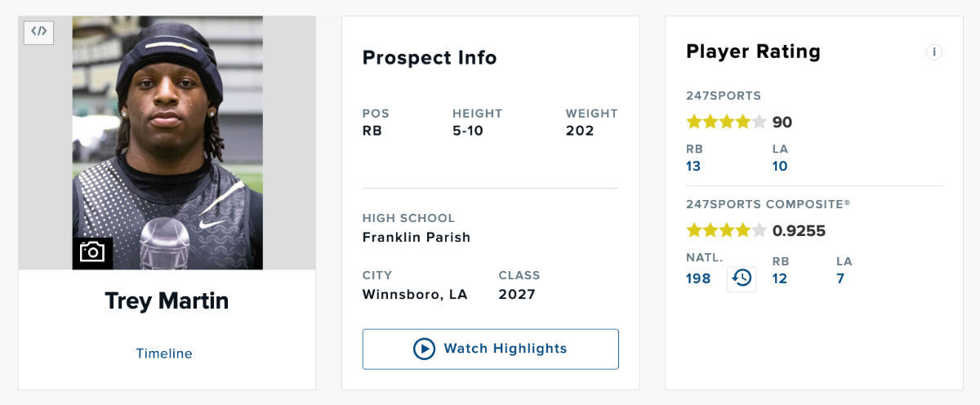Click the Winnsboro, LA city text
980x405 pixels.
pyautogui.click(x=415, y=295)
